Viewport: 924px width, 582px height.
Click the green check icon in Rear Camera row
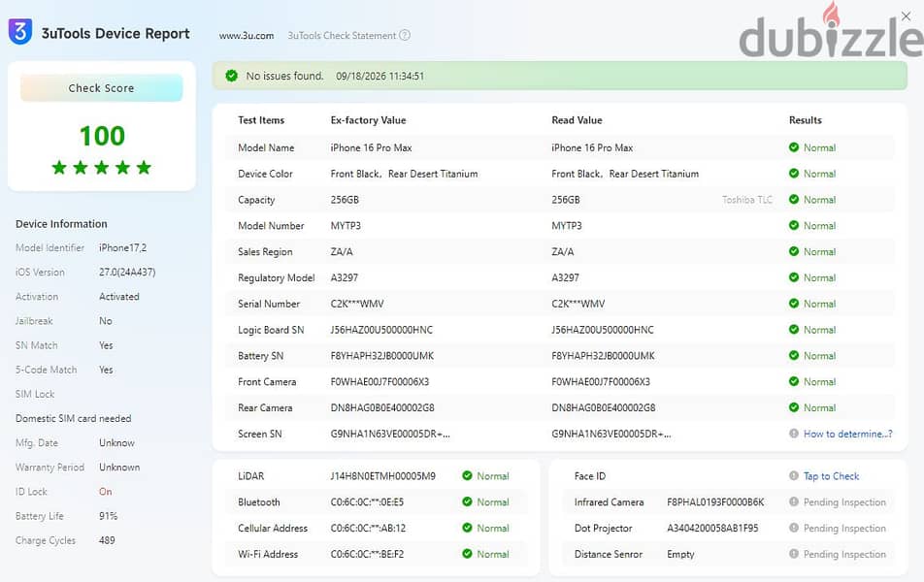[x=794, y=407]
